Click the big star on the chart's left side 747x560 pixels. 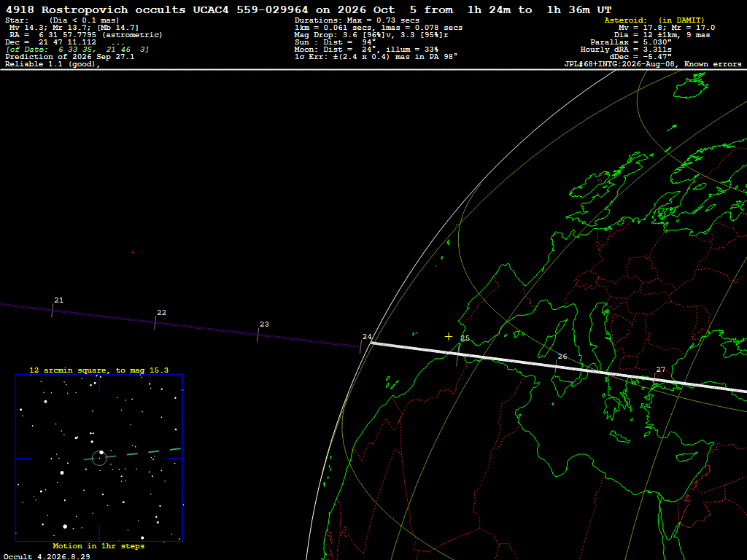62,472
